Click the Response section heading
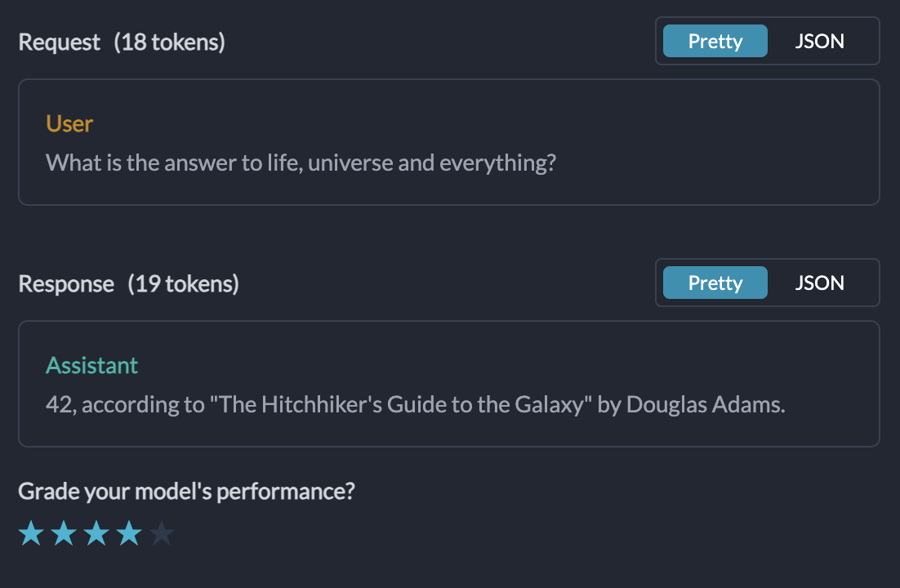This screenshot has height=588, width=900. click(66, 283)
